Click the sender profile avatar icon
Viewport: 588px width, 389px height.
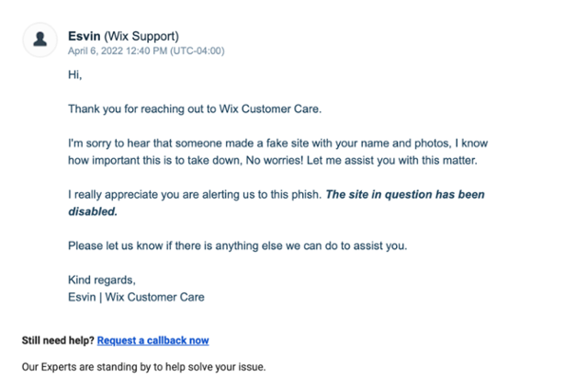point(40,41)
